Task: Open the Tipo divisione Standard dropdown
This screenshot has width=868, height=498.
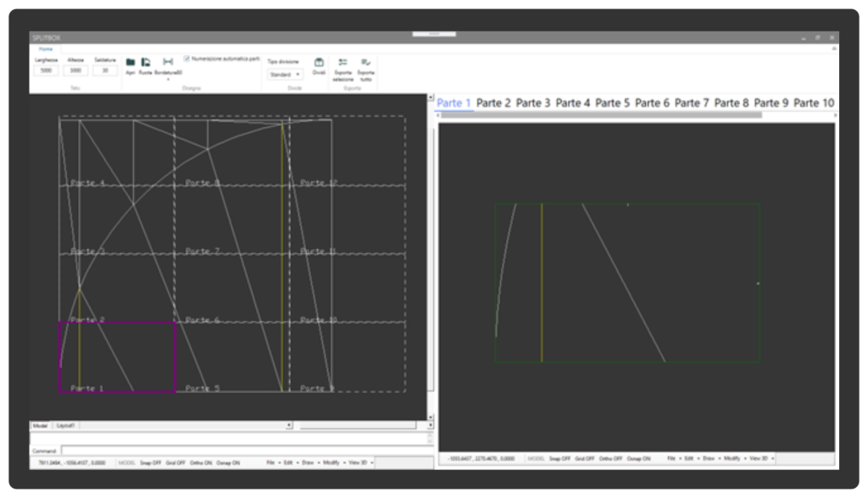Action: tap(285, 75)
